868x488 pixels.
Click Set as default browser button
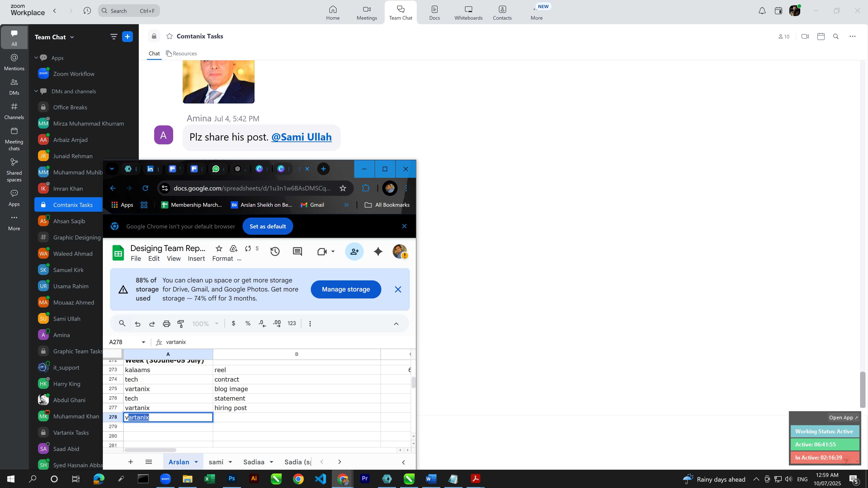coord(268,226)
